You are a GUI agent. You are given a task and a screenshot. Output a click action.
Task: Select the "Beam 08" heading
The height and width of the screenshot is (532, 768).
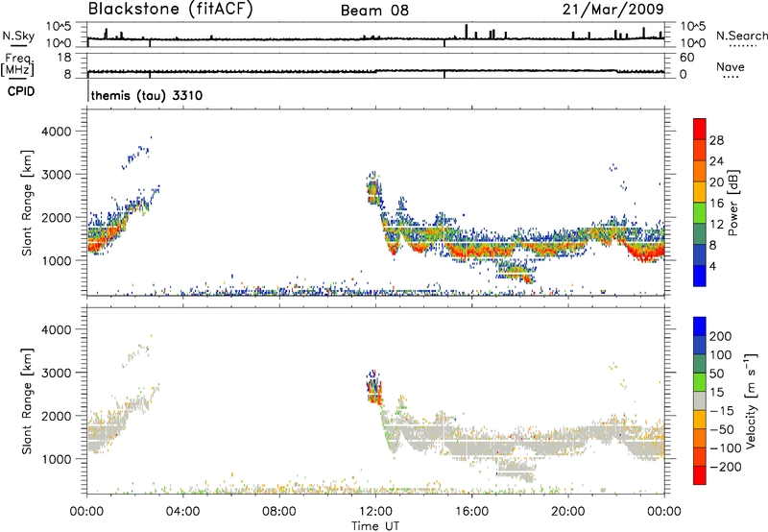374,11
